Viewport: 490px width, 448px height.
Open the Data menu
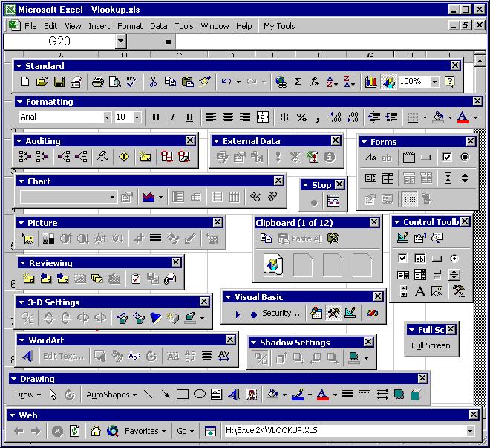[158, 26]
